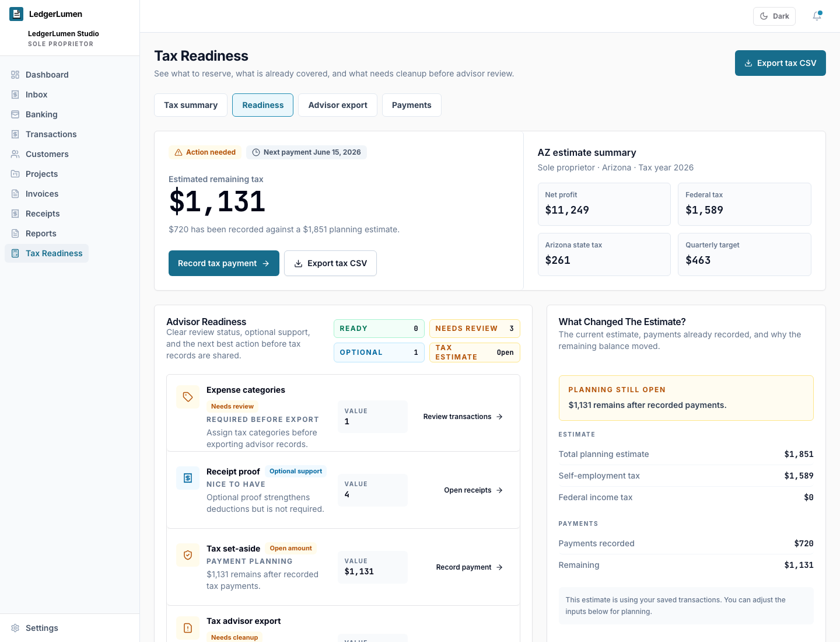Click the Quarterly target $463 card
The image size is (840, 642).
pyautogui.click(x=744, y=254)
